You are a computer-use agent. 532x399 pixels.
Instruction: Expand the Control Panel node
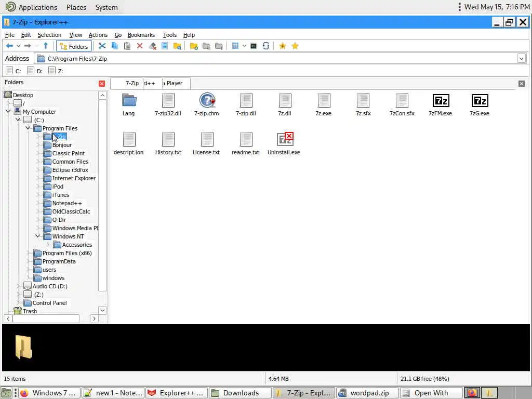18,303
